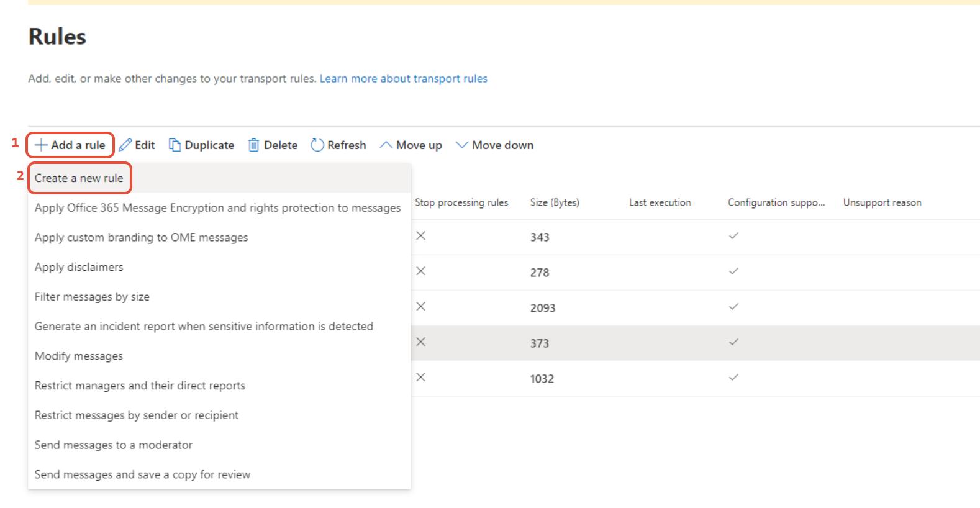The image size is (980, 508).
Task: Click the checkmark in the 2093 bytes row
Action: (733, 306)
